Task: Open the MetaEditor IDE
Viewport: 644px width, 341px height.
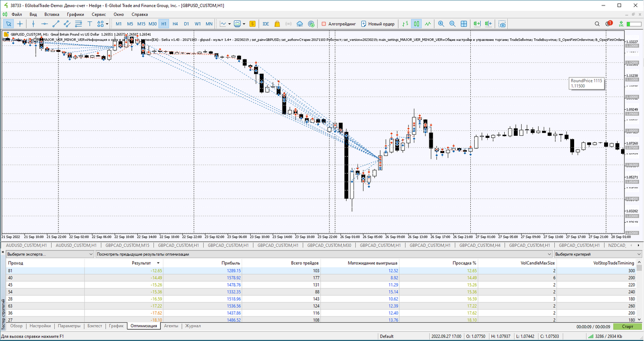Action: (x=266, y=23)
